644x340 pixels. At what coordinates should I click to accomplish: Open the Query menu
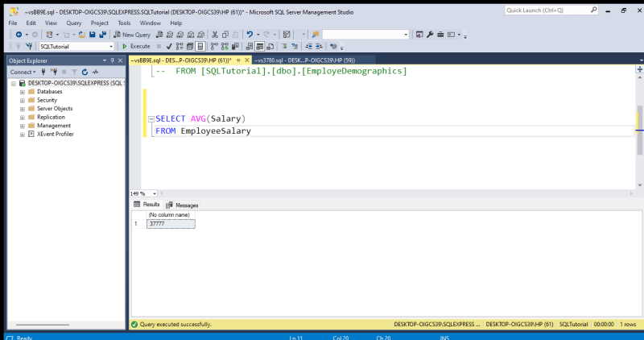tap(74, 23)
